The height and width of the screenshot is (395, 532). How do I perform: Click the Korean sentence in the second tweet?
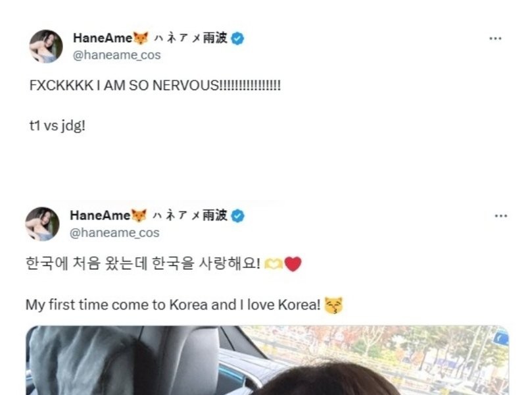coord(143,263)
